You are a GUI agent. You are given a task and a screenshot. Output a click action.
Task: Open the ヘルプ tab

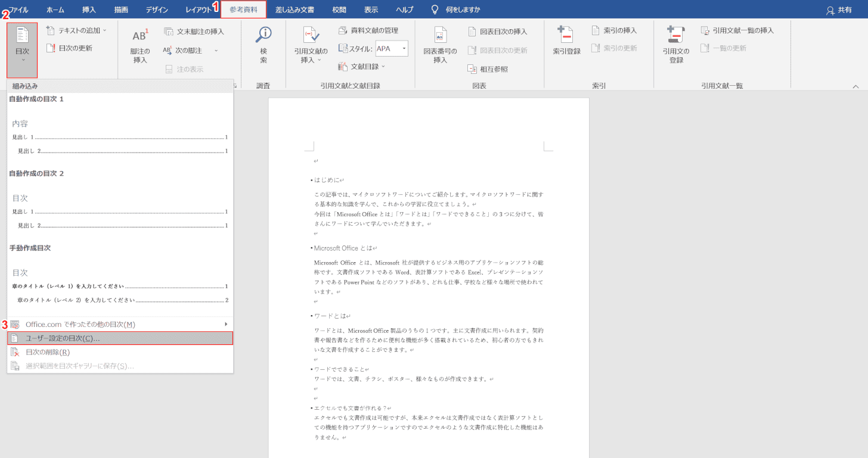tap(405, 10)
